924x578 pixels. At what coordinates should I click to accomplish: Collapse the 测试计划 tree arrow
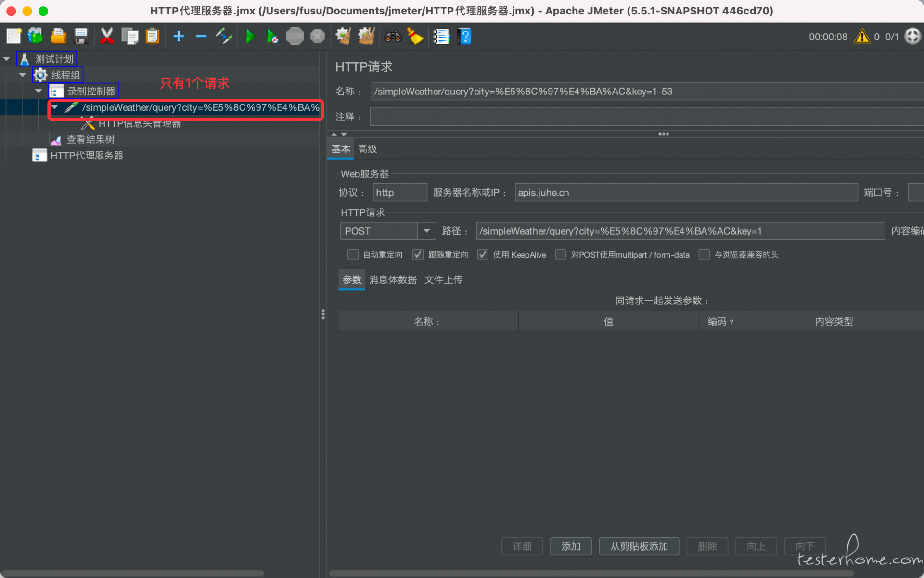pyautogui.click(x=7, y=59)
